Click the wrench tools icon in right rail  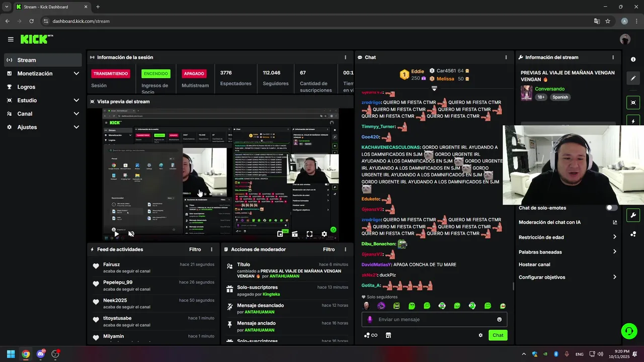pos(633,215)
